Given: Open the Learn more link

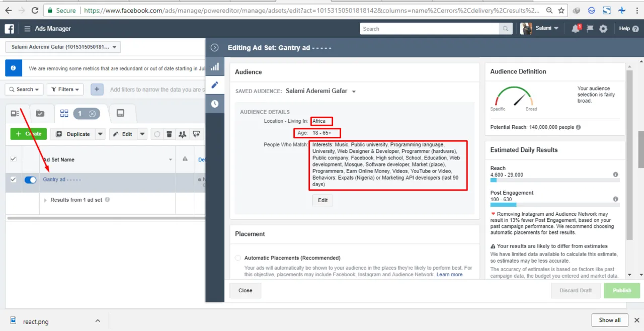Looking at the screenshot, I should [450, 275].
